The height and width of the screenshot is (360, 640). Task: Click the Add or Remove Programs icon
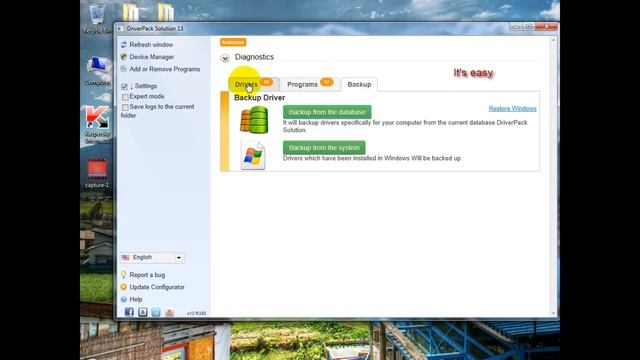pos(124,69)
